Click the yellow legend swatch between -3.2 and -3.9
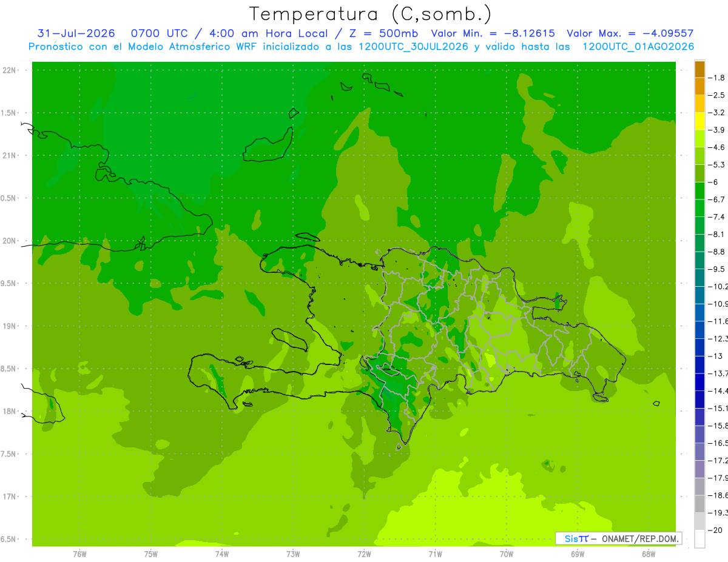728x562 pixels. point(699,121)
